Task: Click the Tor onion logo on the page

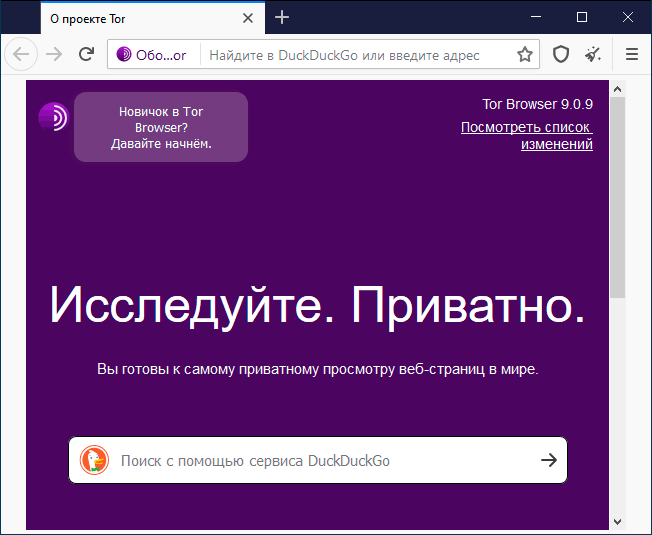Action: [x=53, y=117]
